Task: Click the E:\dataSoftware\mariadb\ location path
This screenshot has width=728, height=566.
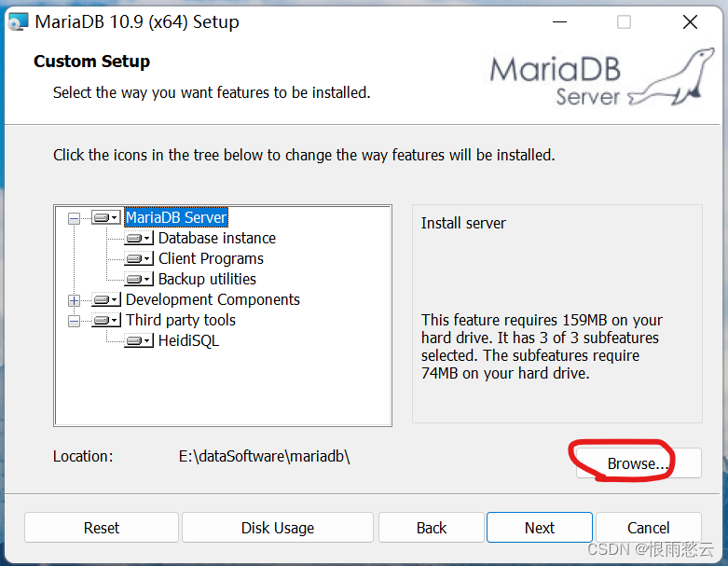Action: point(264,456)
